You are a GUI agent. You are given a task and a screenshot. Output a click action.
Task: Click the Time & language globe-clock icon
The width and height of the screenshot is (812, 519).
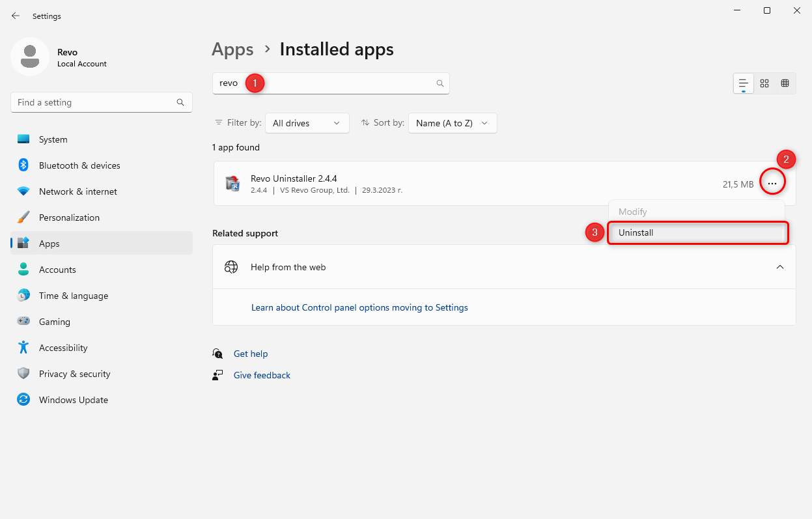click(23, 296)
